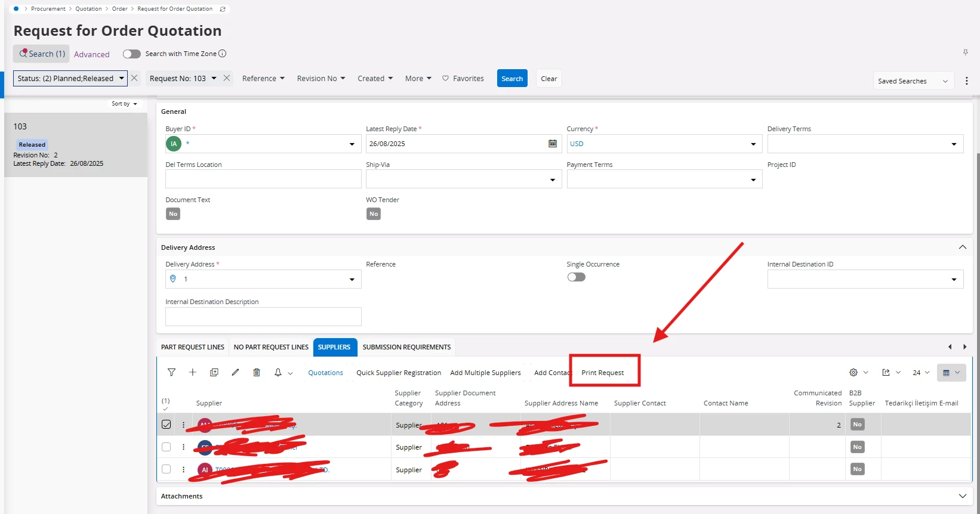The image size is (980, 514).
Task: Delete selected supplier with trash icon
Action: [257, 373]
